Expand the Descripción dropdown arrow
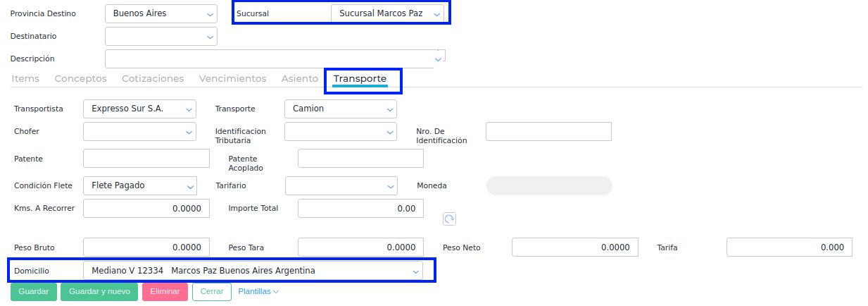Image resolution: width=868 pixels, height=306 pixels. tap(438, 59)
